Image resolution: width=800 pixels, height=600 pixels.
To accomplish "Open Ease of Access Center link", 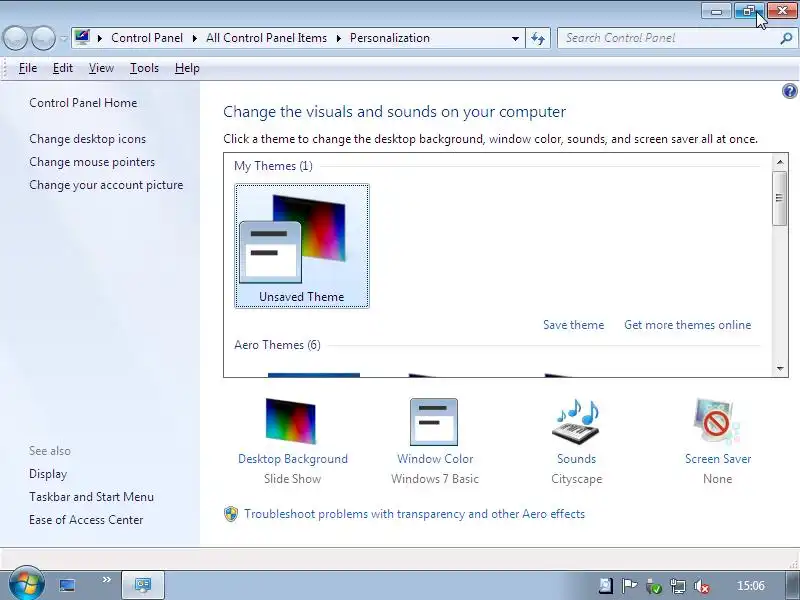I will pos(86,519).
